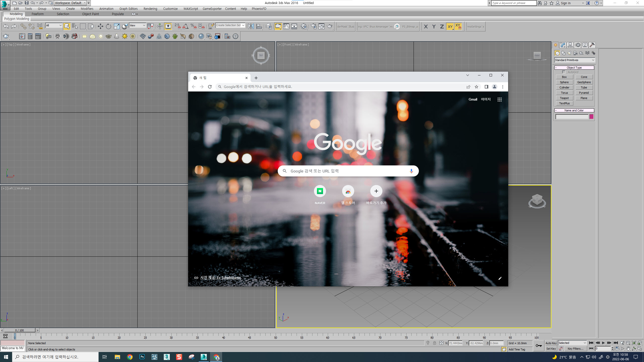Click the Cameras category icon
This screenshot has width=644, height=362.
pyautogui.click(x=575, y=53)
